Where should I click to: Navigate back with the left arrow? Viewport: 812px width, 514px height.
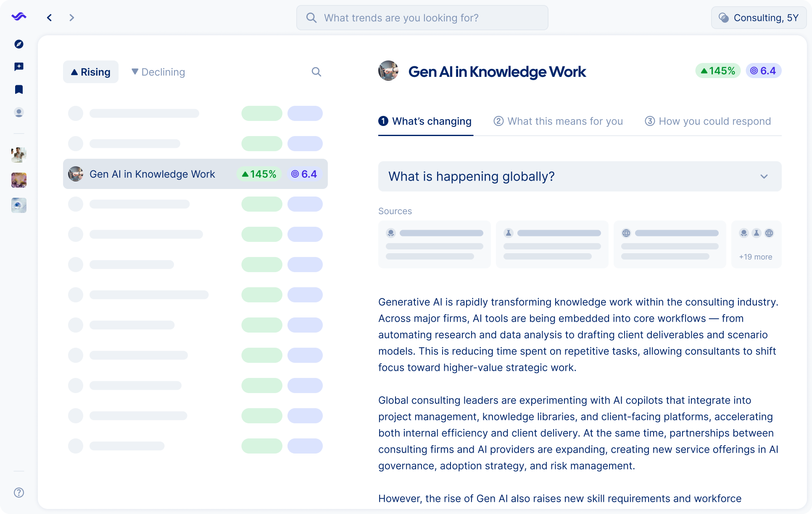50,18
